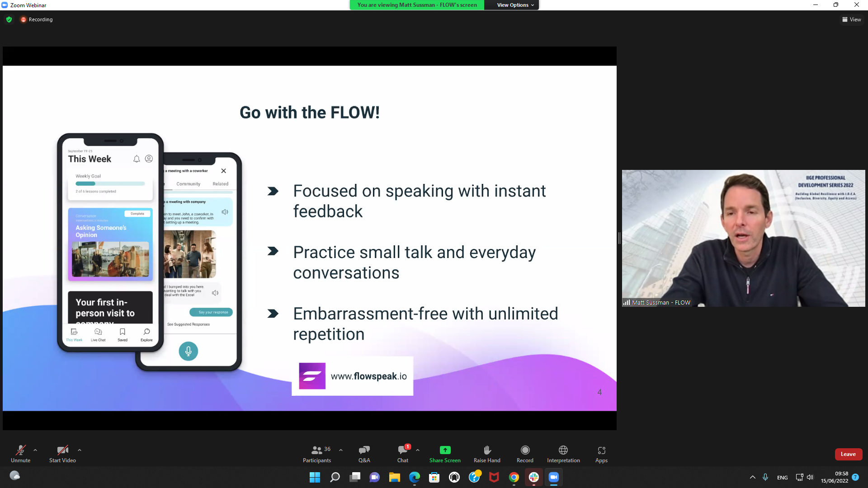Open Teams Chat from the taskbar
This screenshot has width=868, height=488.
pos(375,477)
